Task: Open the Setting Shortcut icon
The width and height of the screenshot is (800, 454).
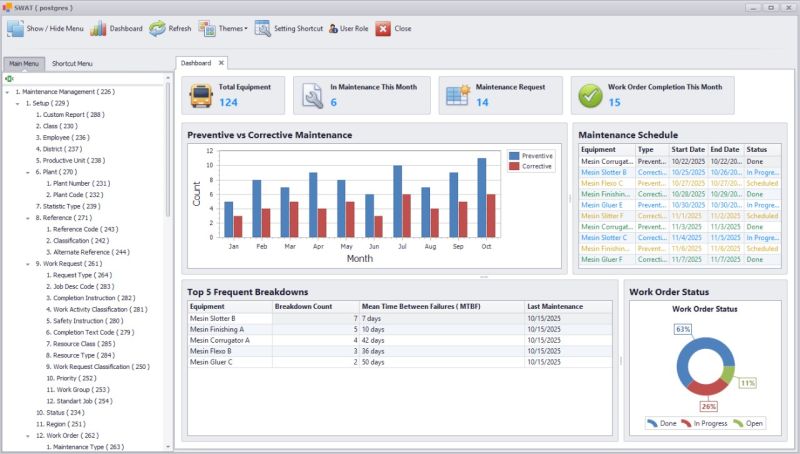Action: click(x=262, y=29)
